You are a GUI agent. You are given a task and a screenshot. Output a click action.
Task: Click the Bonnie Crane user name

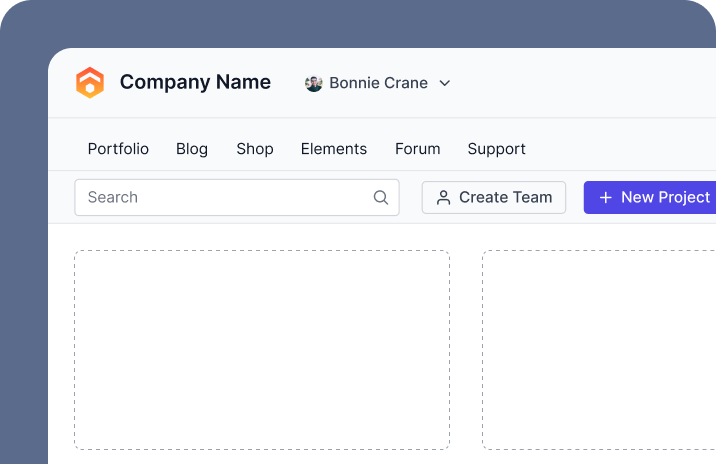tap(379, 83)
